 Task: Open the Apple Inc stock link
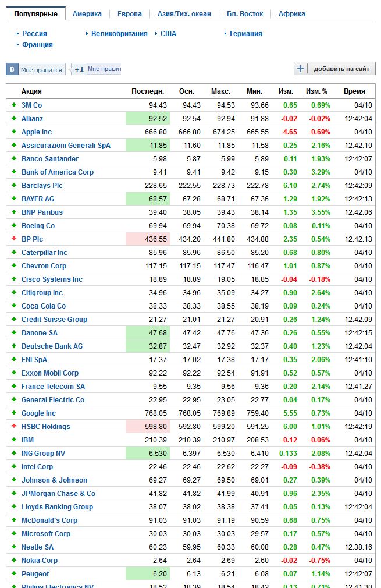(37, 132)
